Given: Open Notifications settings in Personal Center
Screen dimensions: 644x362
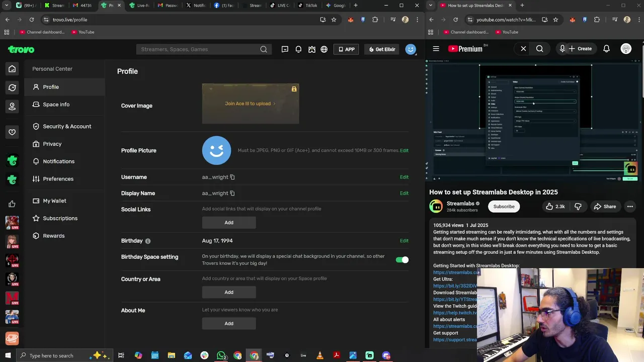Looking at the screenshot, I should click(64, 161).
